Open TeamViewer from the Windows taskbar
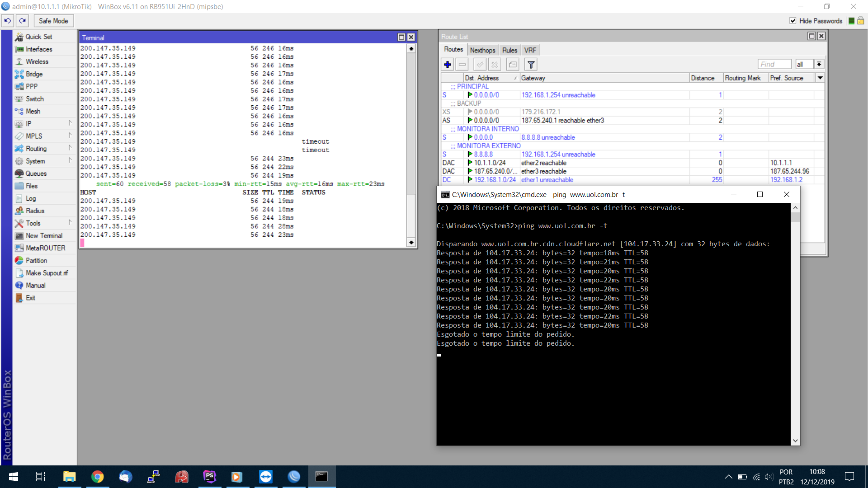Image resolution: width=868 pixels, height=488 pixels. pyautogui.click(x=266, y=477)
